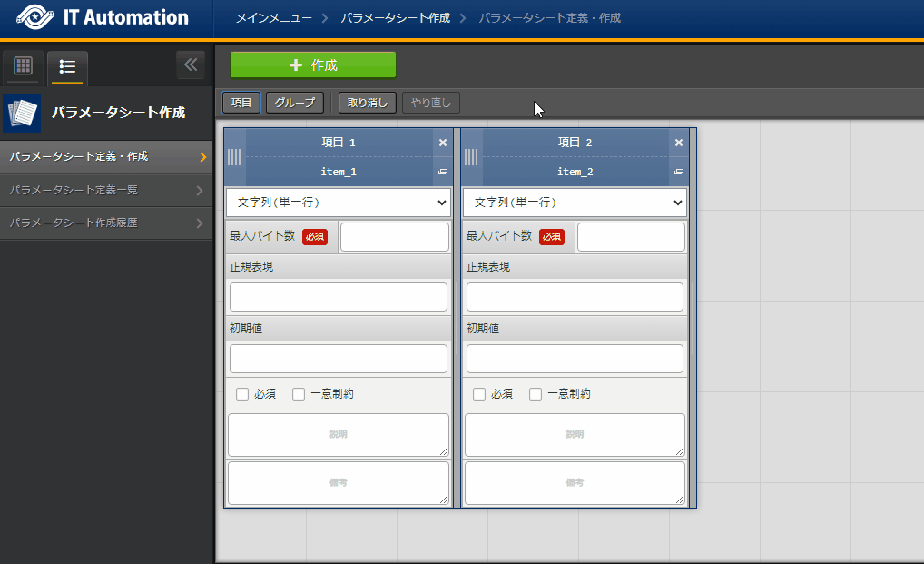
Task: Remove 項目 2 using its X icon
Action: tap(679, 143)
